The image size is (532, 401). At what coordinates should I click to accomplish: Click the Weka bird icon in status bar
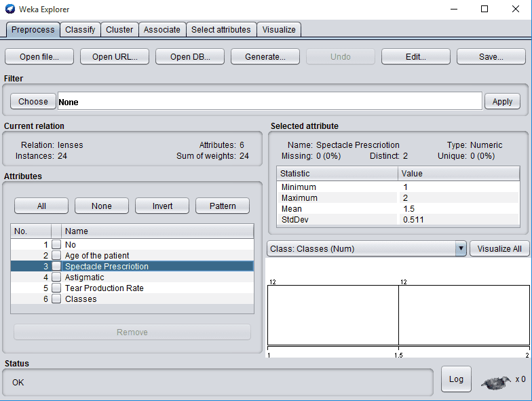pyautogui.click(x=495, y=383)
